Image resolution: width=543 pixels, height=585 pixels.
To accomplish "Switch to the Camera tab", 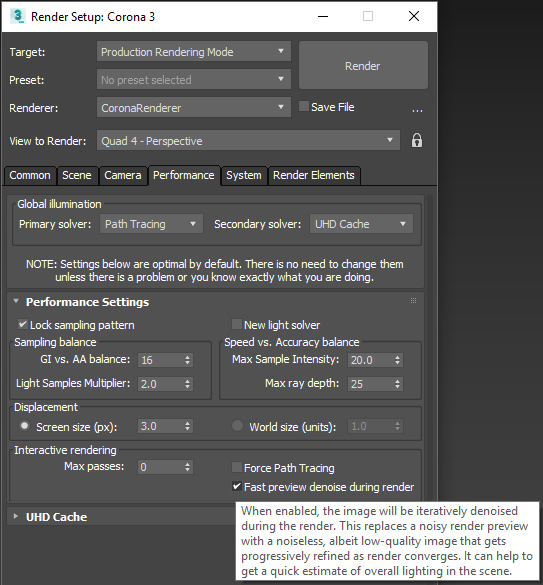I will point(122,175).
